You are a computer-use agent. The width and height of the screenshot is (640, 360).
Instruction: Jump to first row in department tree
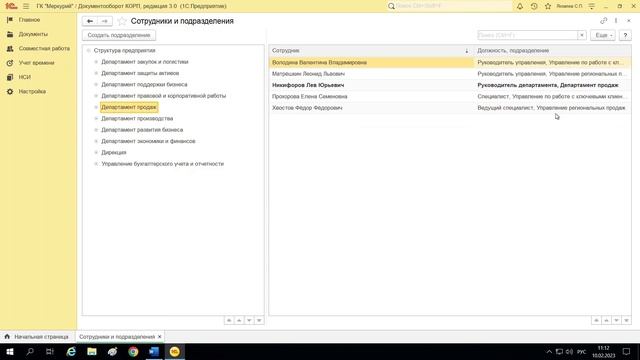[x=229, y=321]
